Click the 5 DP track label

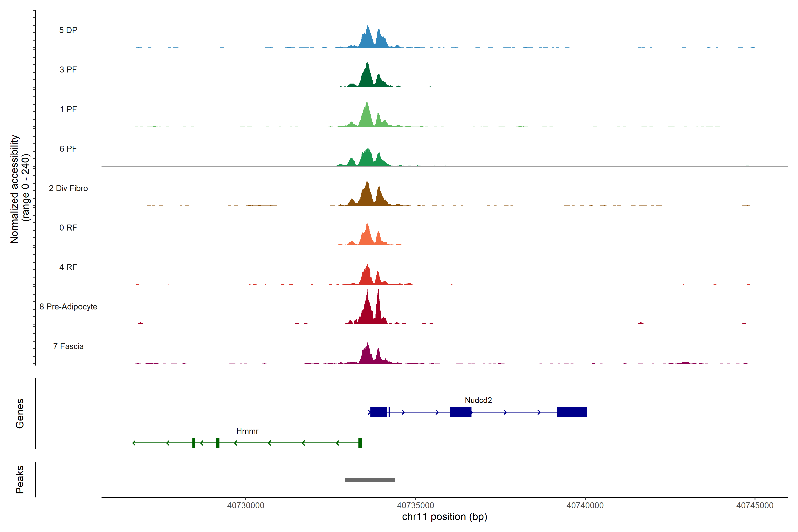68,30
